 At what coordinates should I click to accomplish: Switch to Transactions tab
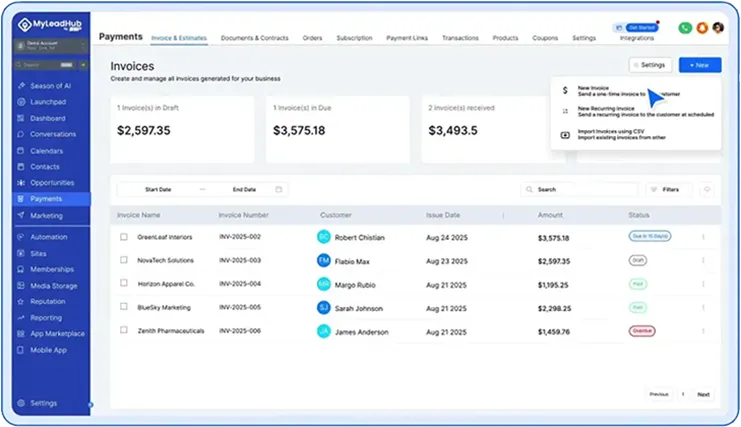(x=460, y=38)
